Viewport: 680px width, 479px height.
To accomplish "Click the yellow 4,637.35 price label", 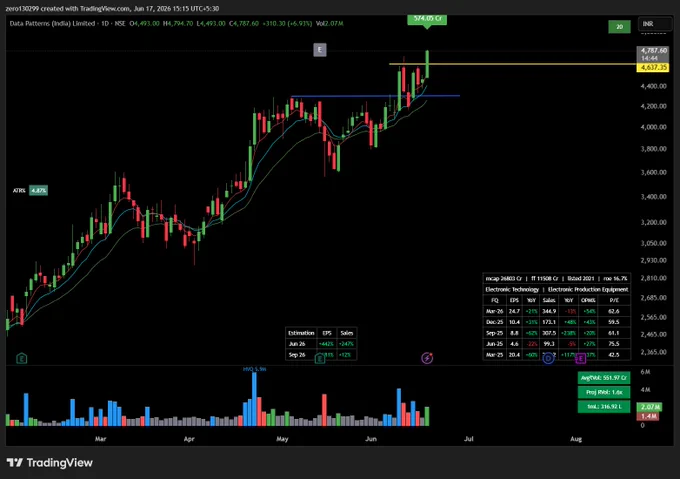I will pyautogui.click(x=653, y=68).
